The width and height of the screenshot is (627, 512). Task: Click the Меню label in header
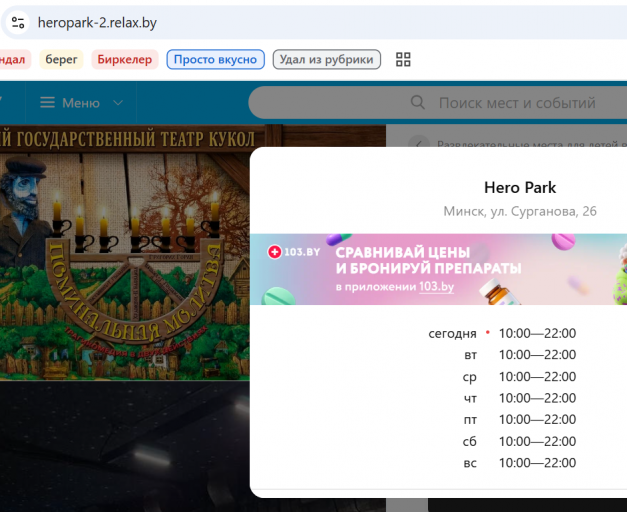[x=81, y=103]
